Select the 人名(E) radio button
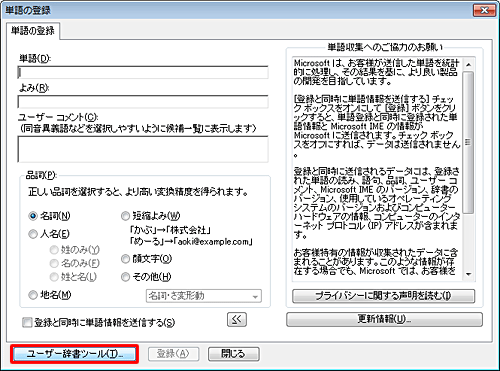 [33, 234]
